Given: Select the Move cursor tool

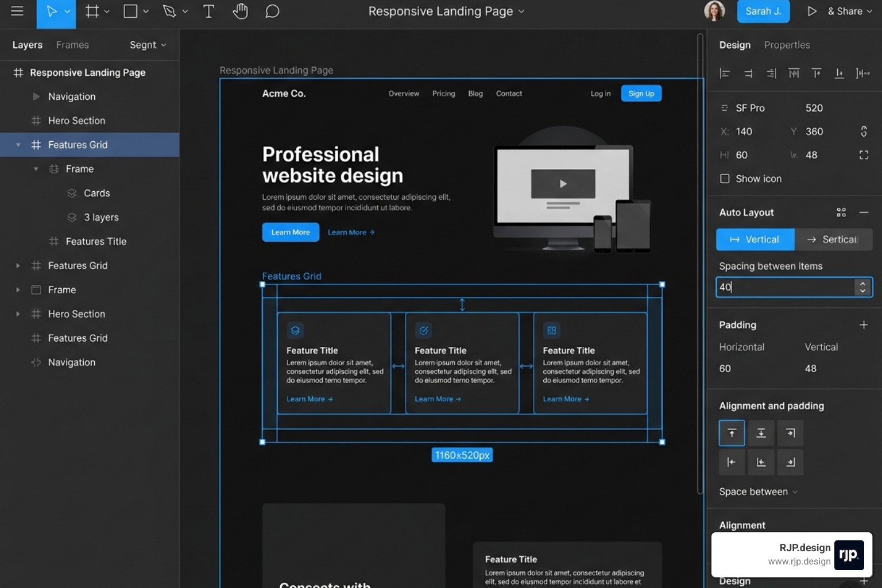Looking at the screenshot, I should point(52,11).
